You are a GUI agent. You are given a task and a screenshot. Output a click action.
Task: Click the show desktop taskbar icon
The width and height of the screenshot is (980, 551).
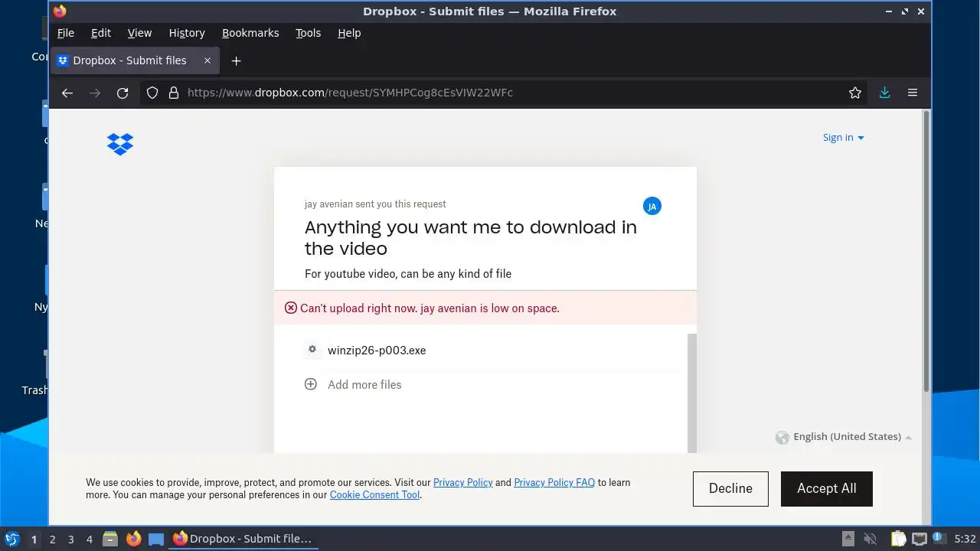click(156, 539)
